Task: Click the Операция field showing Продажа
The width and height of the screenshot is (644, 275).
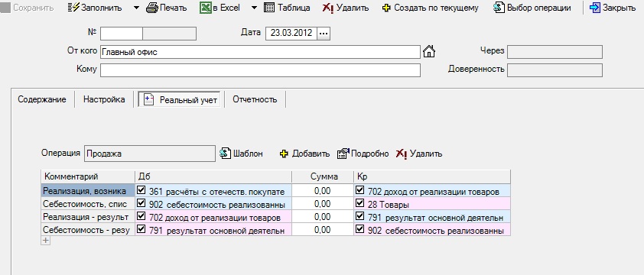Action: pos(149,154)
